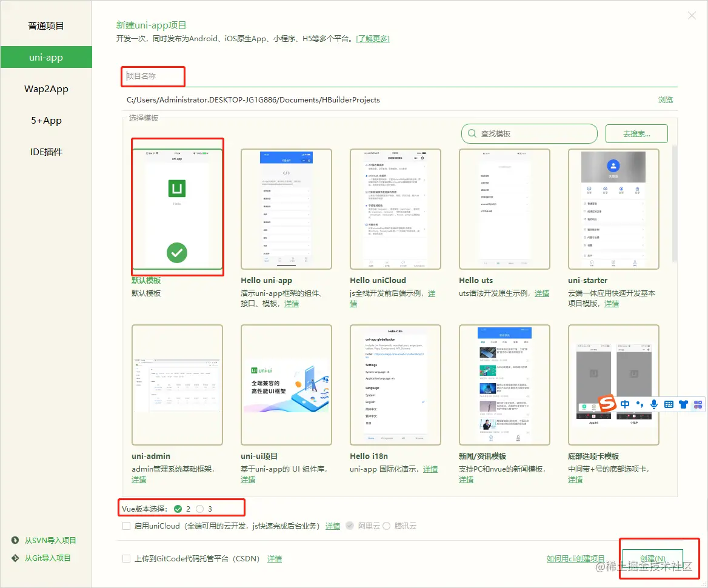
Task: Open 如何用cli创建项目 link
Action: coord(575,559)
